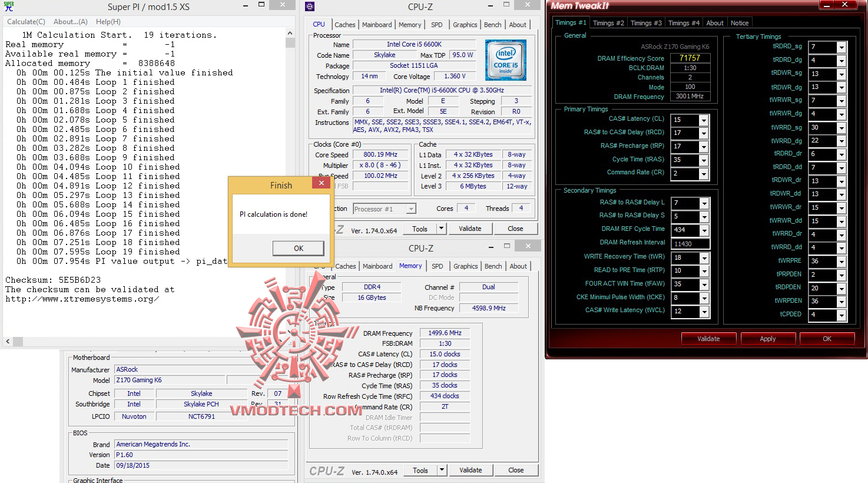The image size is (868, 483).
Task: Open About tab in top CPU-Z window
Action: [x=518, y=25]
